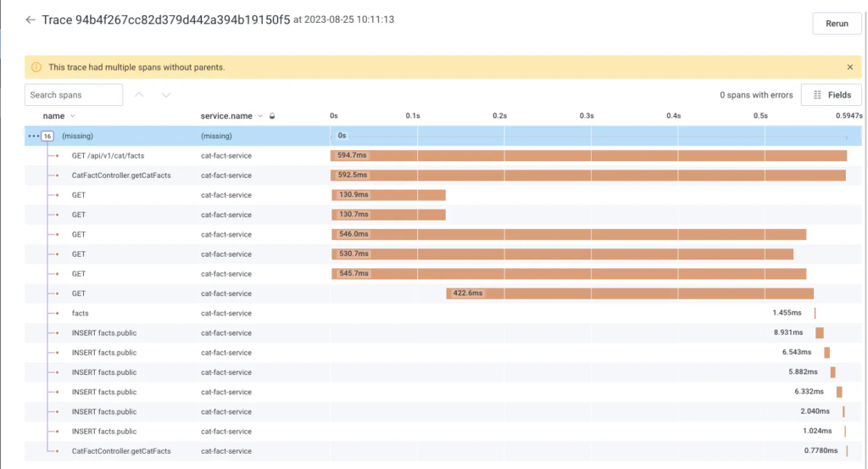Image resolution: width=868 pixels, height=469 pixels.
Task: Jump to previous search result with up chevron
Action: 139,95
